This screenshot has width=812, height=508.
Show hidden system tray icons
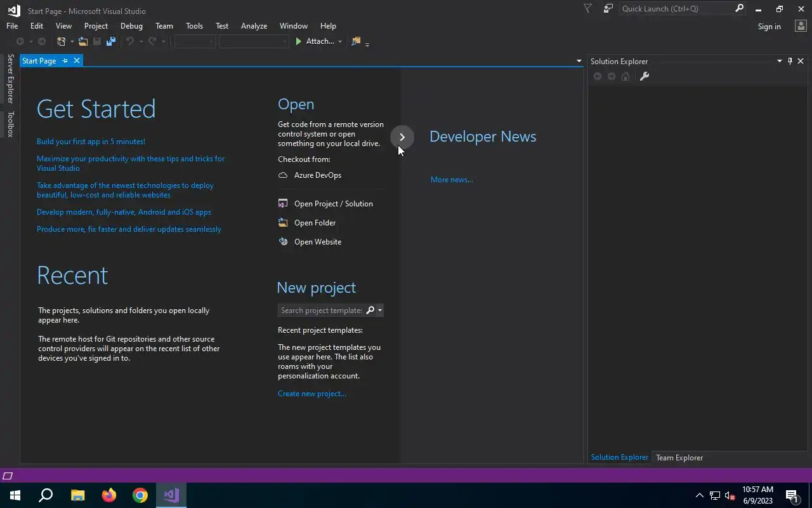coord(699,495)
